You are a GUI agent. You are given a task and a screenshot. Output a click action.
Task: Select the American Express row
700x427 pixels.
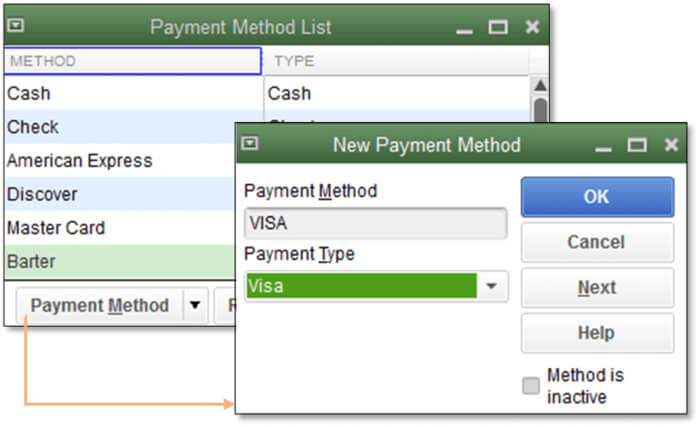pyautogui.click(x=121, y=160)
